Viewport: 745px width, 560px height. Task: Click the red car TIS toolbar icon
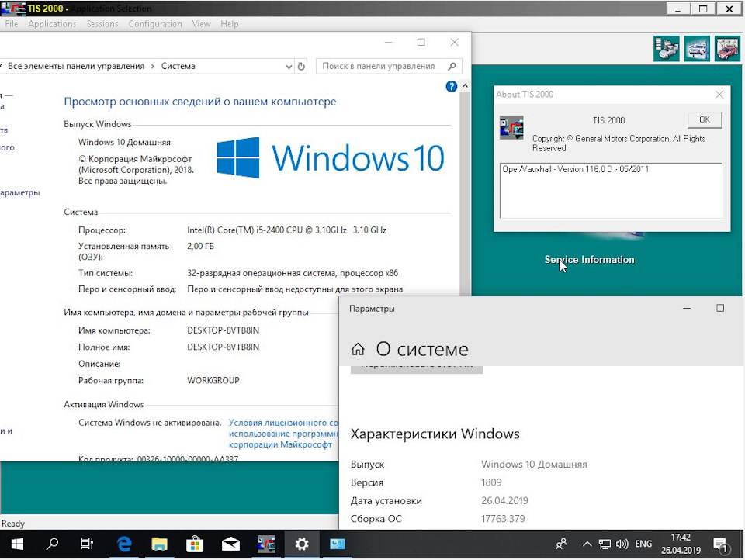coord(727,49)
